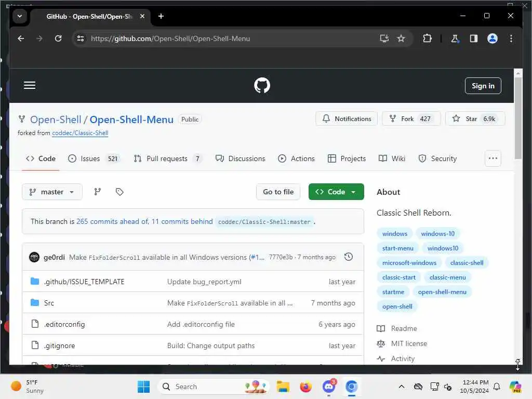The image size is (532, 399).
Task: View tags via tag icon
Action: click(x=119, y=192)
